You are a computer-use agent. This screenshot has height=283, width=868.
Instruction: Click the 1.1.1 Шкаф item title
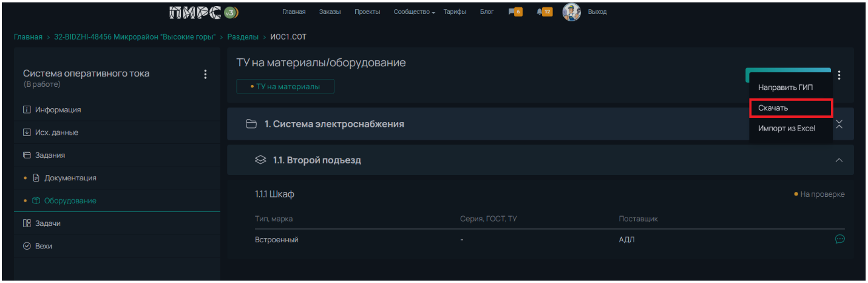click(x=274, y=194)
